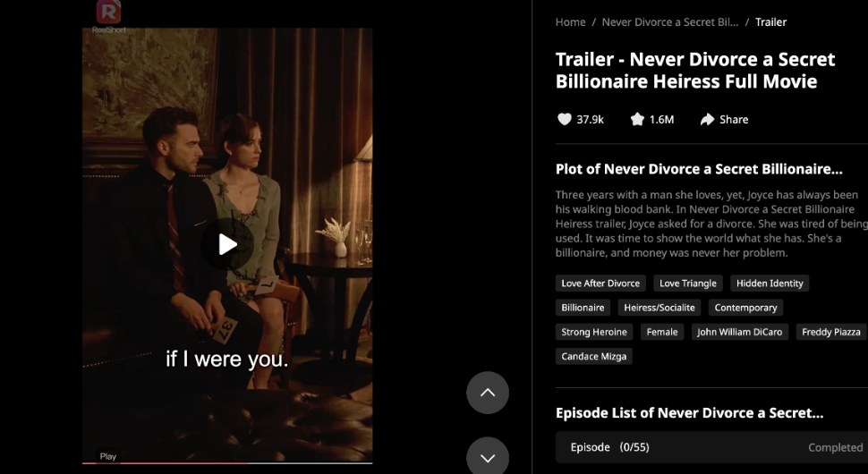
Task: Expand the Episode (0/55) list
Action: tap(711, 447)
